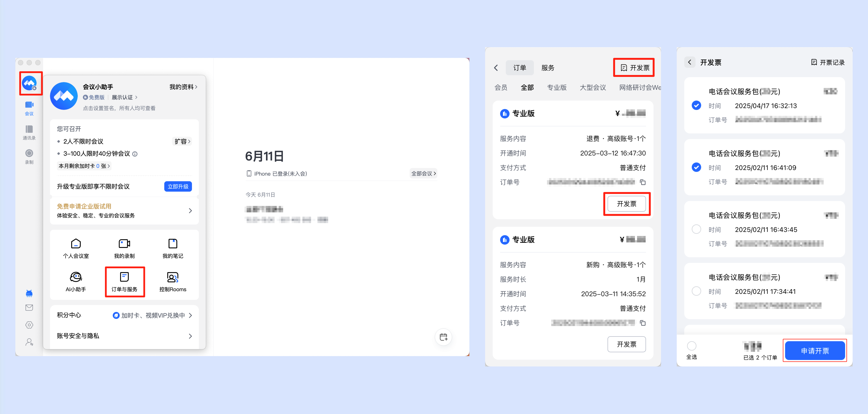868x414 pixels.
Task: Click the 申请开票 apply invoice button
Action: [x=815, y=351]
